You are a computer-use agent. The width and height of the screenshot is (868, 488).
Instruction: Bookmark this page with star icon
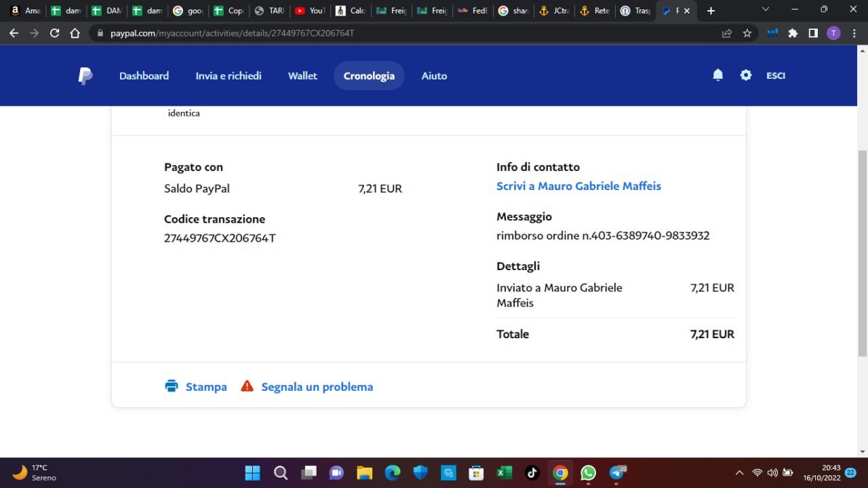click(747, 33)
